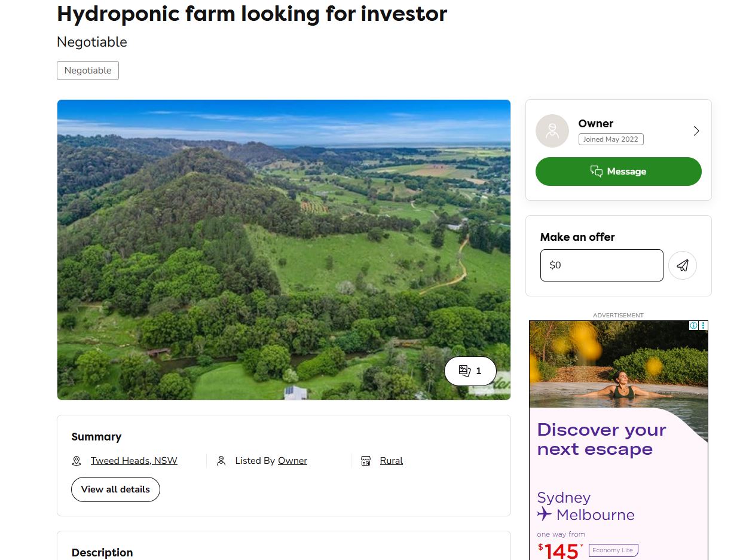Click the underlined Owner link in Summary
Image resolution: width=740 pixels, height=560 pixels.
[x=292, y=460]
